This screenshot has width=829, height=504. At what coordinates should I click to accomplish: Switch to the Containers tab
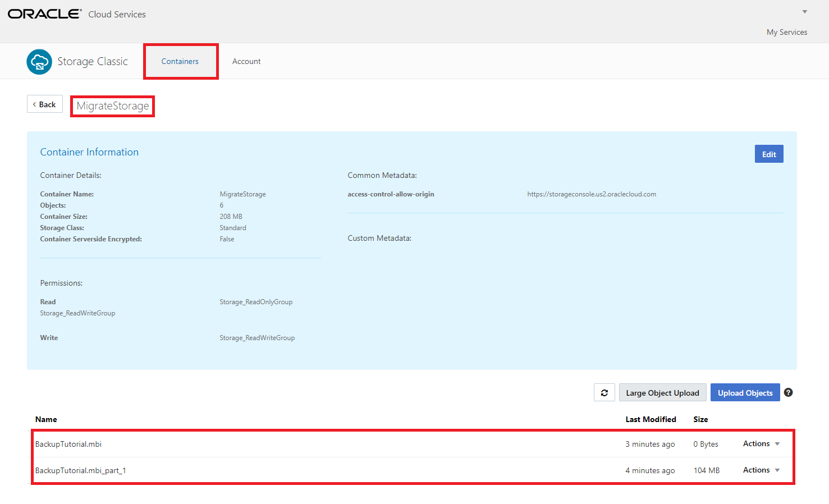[180, 61]
